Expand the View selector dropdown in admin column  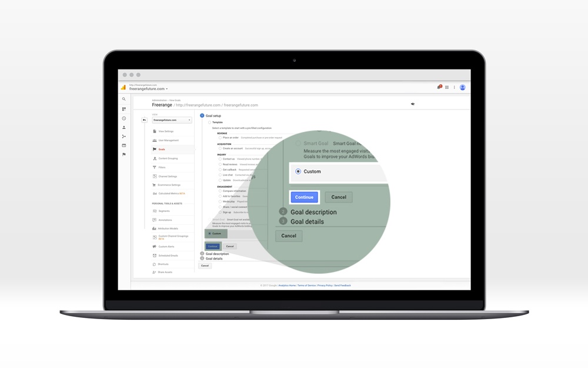click(x=172, y=120)
